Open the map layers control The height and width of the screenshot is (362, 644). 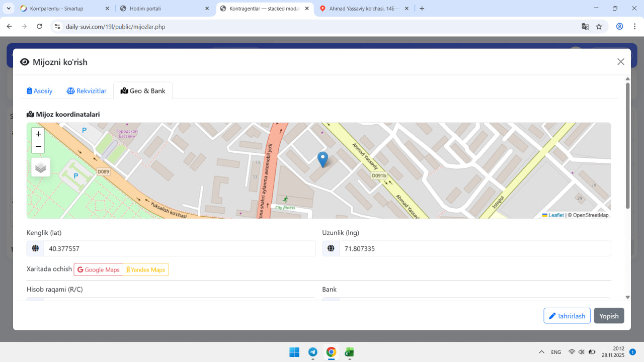coord(41,167)
